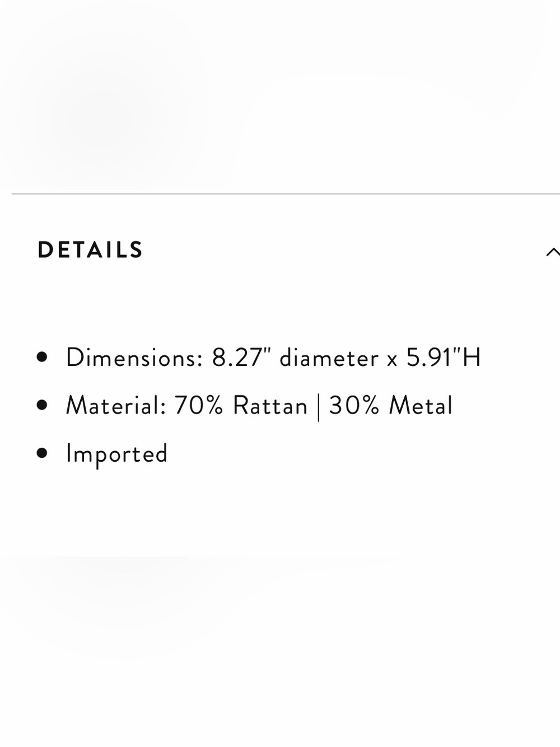The height and width of the screenshot is (747, 560).
Task: Click the horizontal divider above Details
Action: pos(286,194)
